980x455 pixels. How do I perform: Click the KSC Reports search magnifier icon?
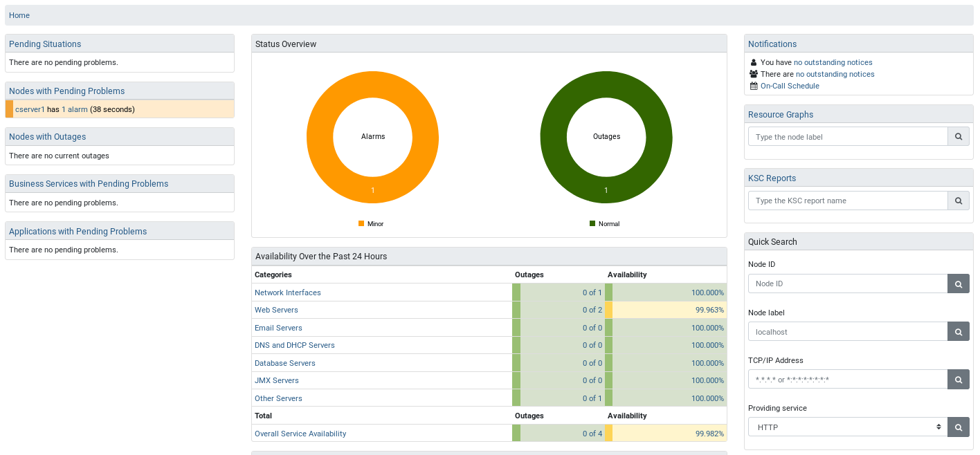(x=959, y=201)
